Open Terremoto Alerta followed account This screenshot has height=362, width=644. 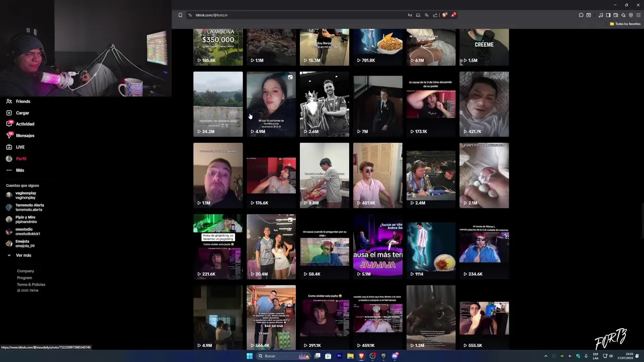[25, 208]
